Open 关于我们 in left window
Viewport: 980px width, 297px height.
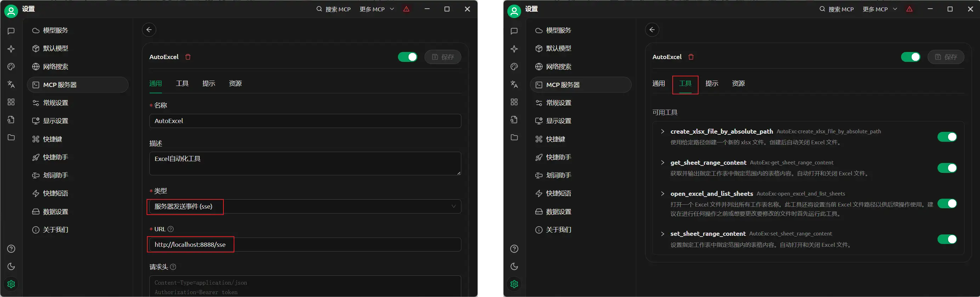78,230
